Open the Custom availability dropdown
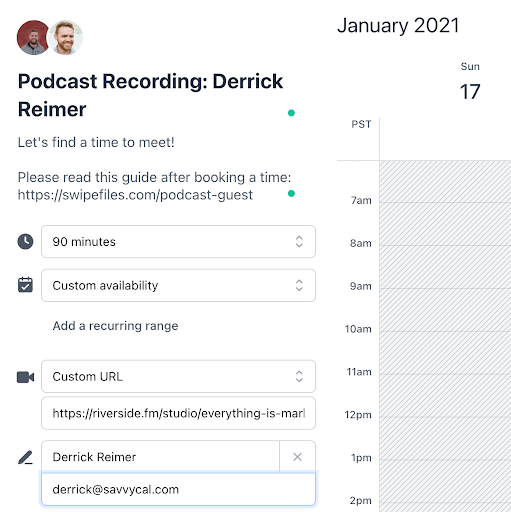 coord(178,285)
